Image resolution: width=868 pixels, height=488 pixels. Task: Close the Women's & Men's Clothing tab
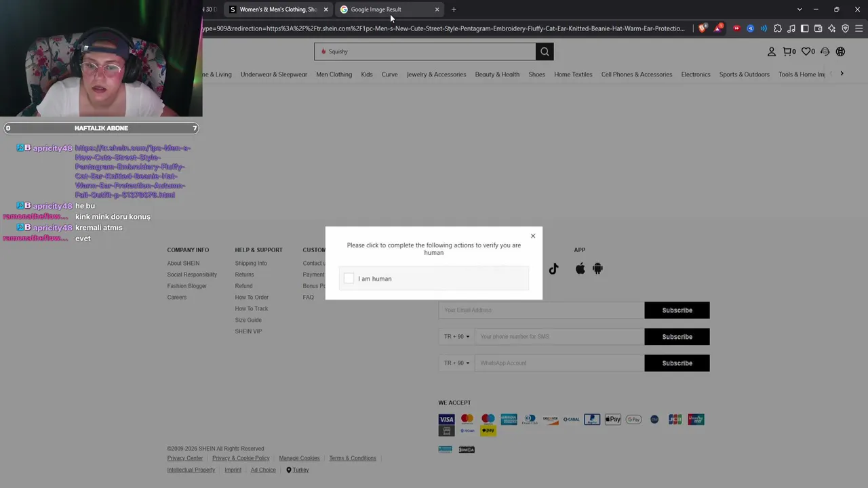click(x=325, y=9)
